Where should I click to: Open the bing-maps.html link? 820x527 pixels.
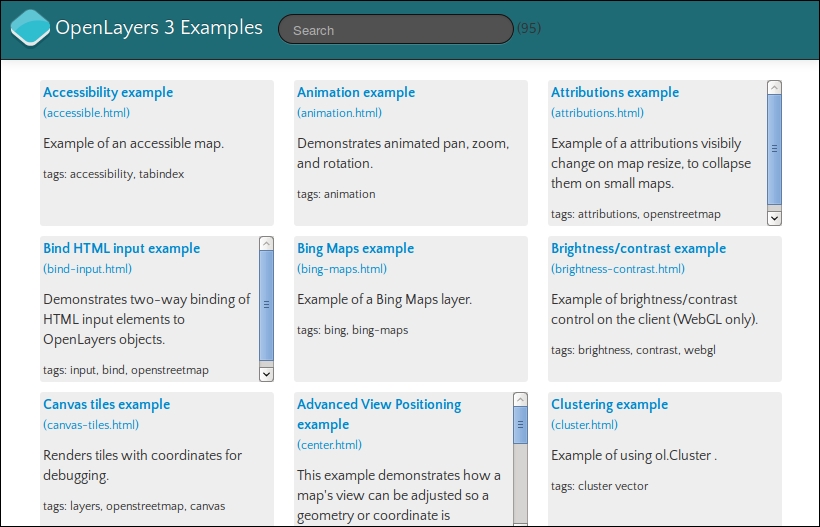point(342,269)
